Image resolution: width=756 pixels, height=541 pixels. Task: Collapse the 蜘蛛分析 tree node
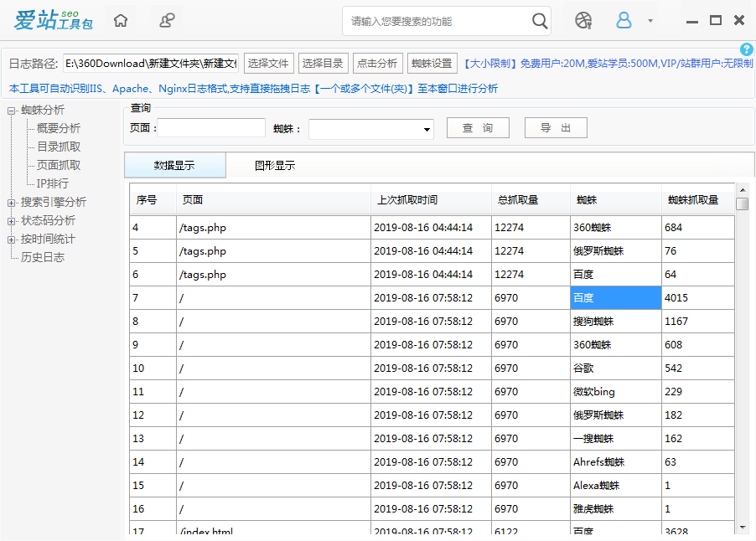pyautogui.click(x=11, y=111)
